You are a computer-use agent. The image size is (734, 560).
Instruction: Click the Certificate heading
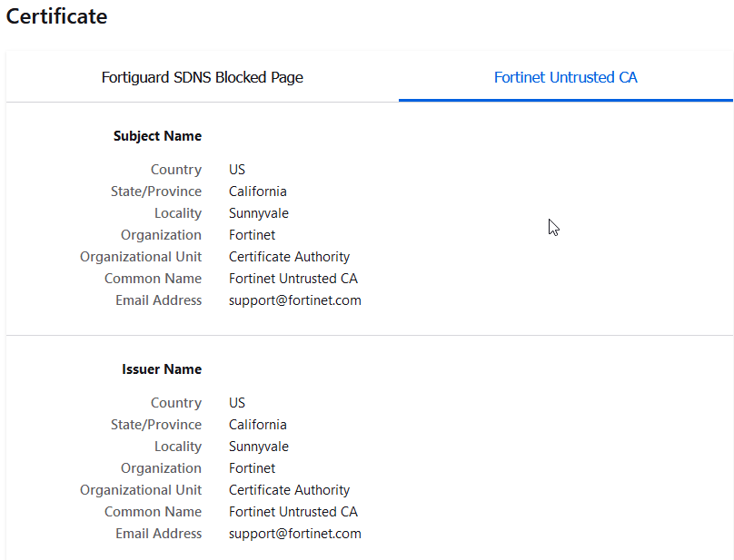(56, 16)
